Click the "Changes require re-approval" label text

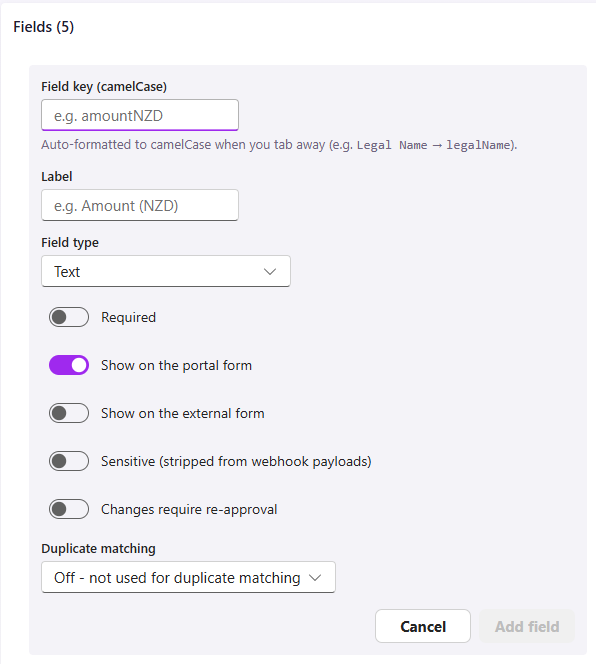(189, 509)
